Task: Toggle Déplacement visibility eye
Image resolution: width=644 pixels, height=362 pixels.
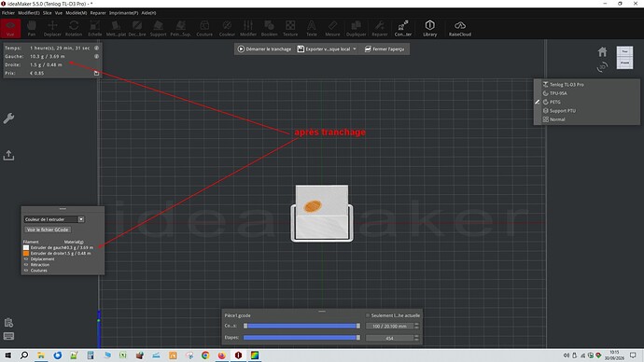Action: pyautogui.click(x=26, y=259)
